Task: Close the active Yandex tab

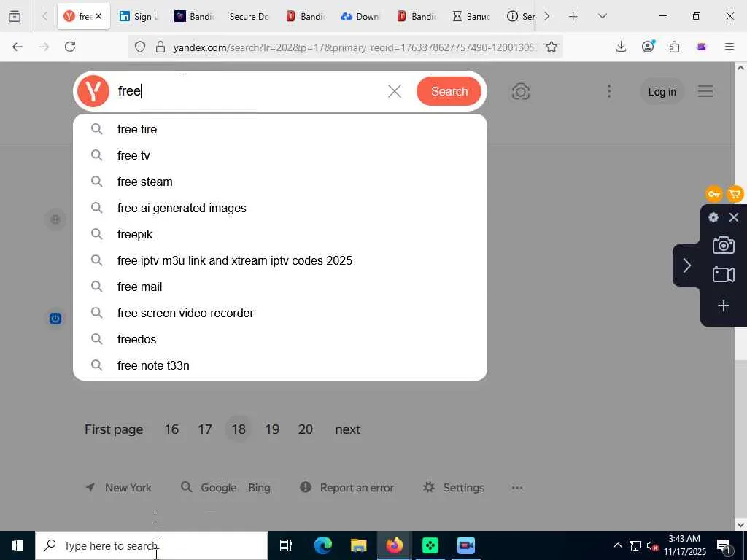Action: [98, 16]
